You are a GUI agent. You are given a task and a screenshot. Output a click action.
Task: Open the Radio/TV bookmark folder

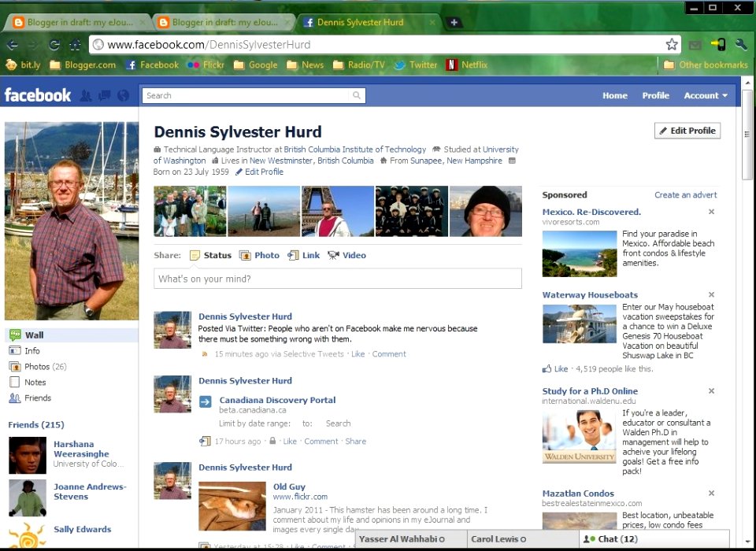pos(359,65)
